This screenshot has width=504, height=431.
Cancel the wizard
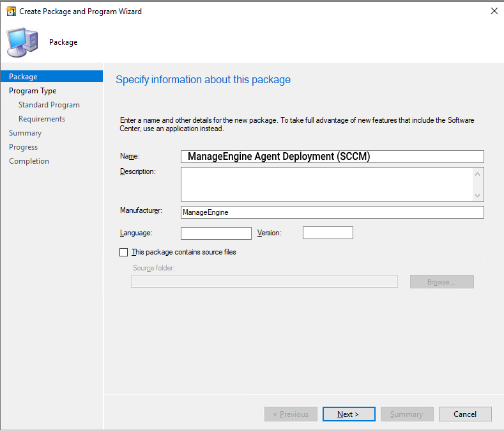tap(465, 414)
